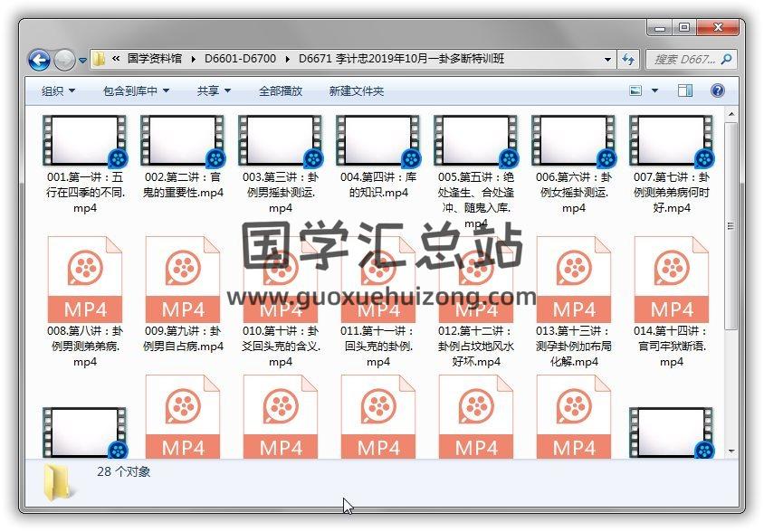764x532 pixels.
Task: Click 新建文件夹 toolbar button
Action: 356,90
